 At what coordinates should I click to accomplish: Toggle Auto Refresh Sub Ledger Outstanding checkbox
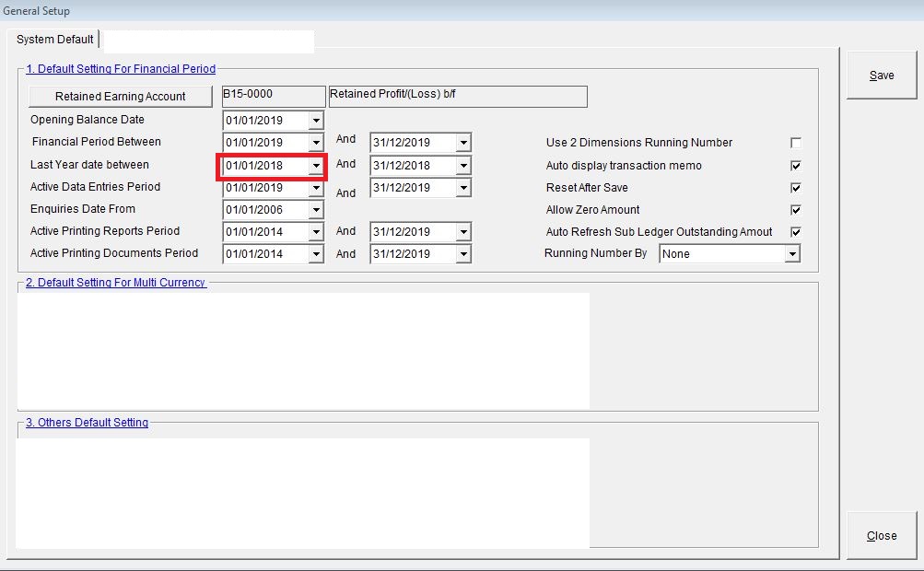pyautogui.click(x=796, y=232)
